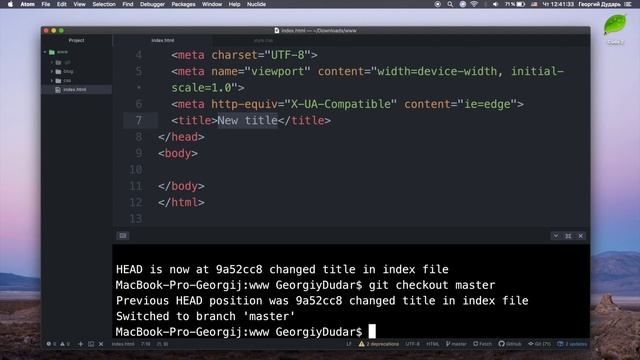The image size is (640, 360).
Task: Close the terminal panel
Action: [x=580, y=236]
